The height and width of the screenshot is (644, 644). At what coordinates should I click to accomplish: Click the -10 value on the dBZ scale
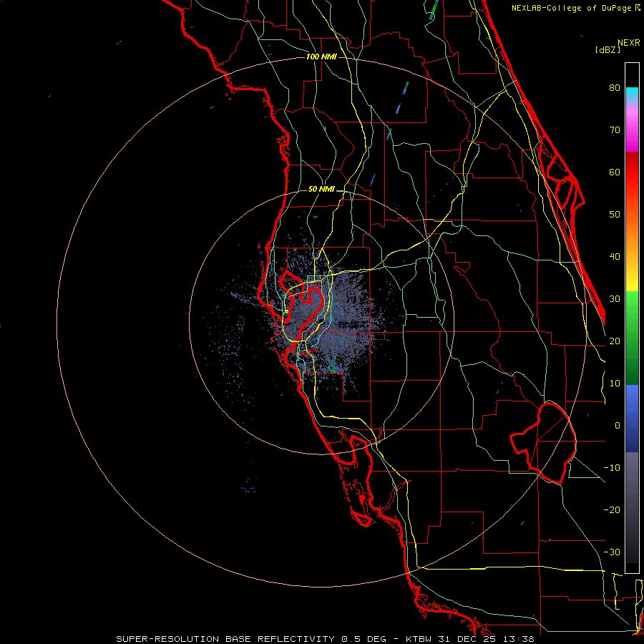coord(612,468)
